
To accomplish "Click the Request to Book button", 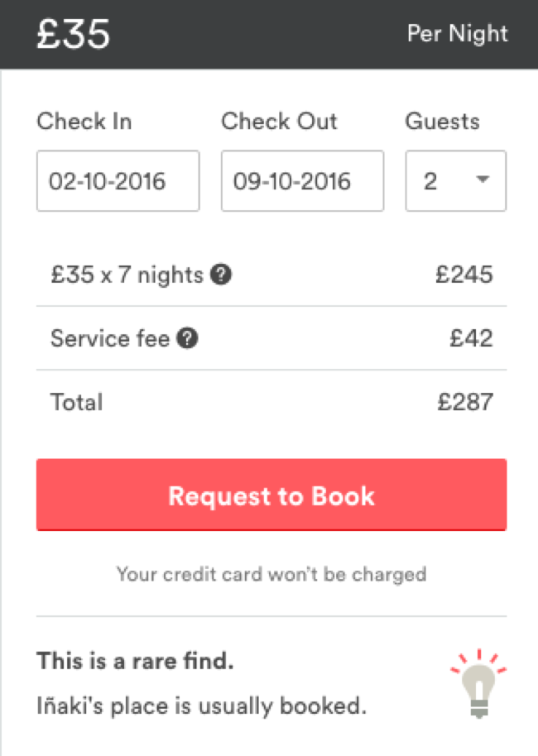I will click(271, 495).
